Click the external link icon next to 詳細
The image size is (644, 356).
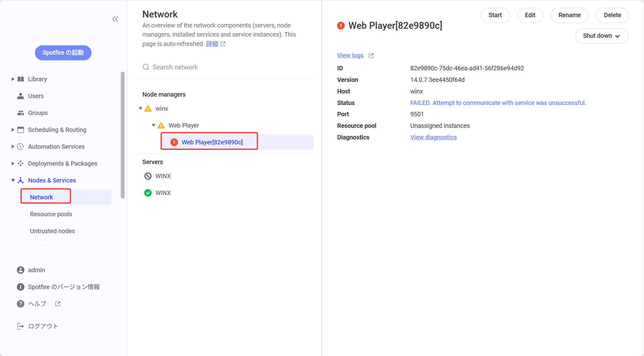coord(223,44)
